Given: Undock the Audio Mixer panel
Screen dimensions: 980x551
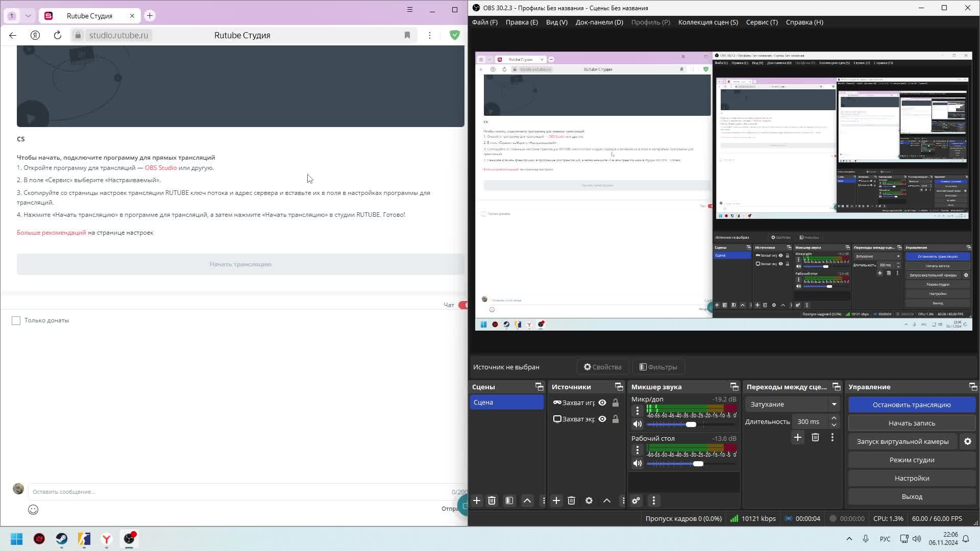Looking at the screenshot, I should coord(734,387).
